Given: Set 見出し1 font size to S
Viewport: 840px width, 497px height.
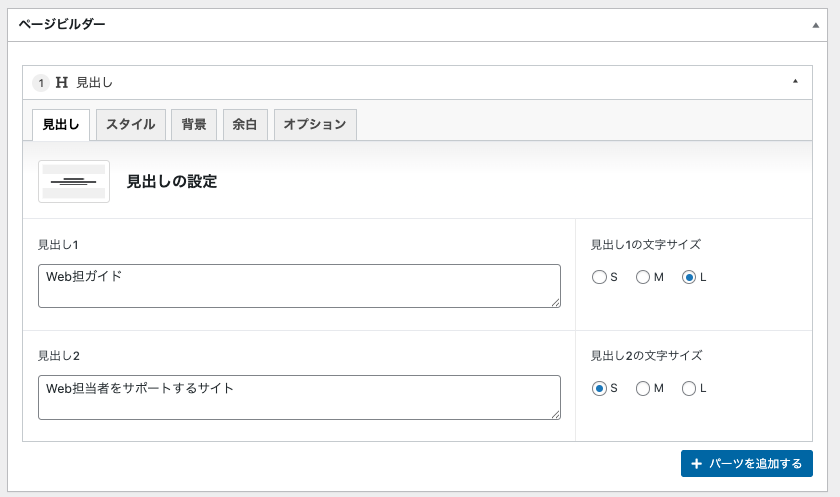Looking at the screenshot, I should coord(599,277).
